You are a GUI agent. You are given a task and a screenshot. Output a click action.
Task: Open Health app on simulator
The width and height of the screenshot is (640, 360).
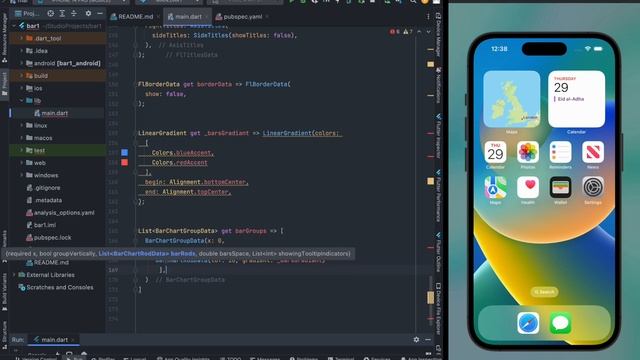coord(528,187)
